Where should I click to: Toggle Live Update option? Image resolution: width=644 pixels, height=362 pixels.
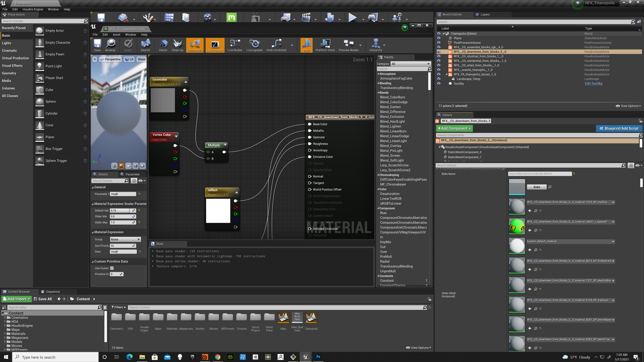coord(255,45)
